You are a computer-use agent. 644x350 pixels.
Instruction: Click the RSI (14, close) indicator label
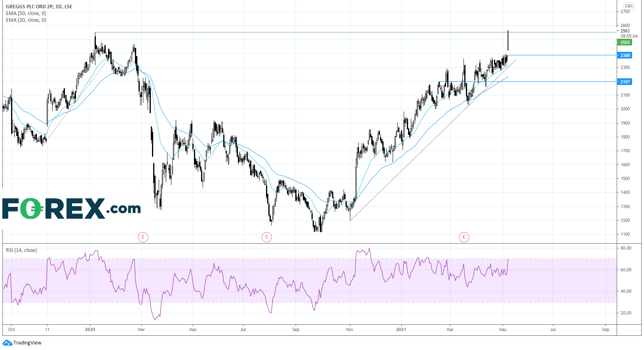(x=21, y=250)
